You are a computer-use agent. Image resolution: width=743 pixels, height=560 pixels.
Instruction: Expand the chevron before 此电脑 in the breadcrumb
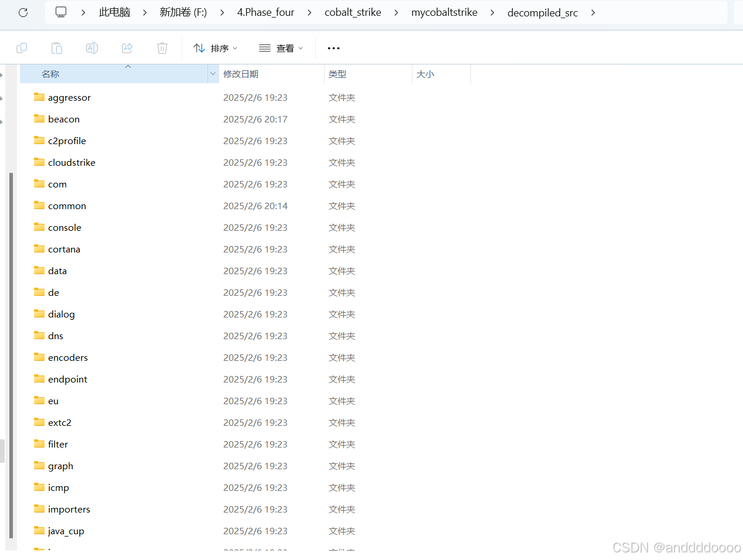[83, 12]
